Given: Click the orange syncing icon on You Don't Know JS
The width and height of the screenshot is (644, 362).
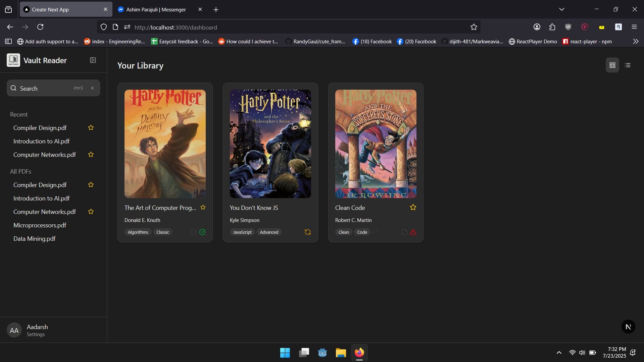Looking at the screenshot, I should pos(308,232).
